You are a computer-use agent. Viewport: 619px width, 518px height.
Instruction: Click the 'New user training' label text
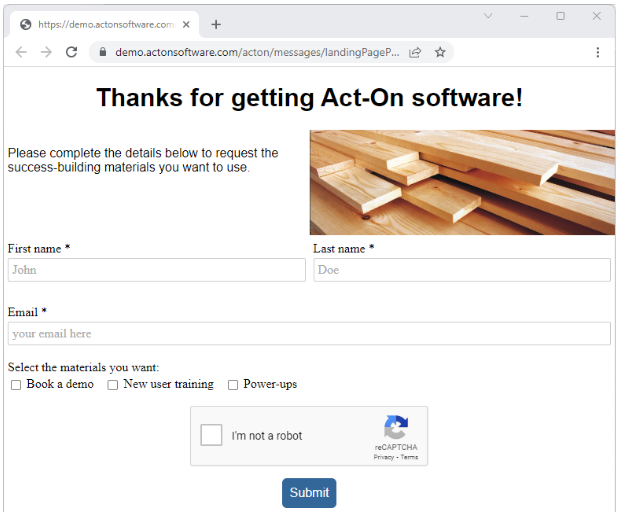169,384
